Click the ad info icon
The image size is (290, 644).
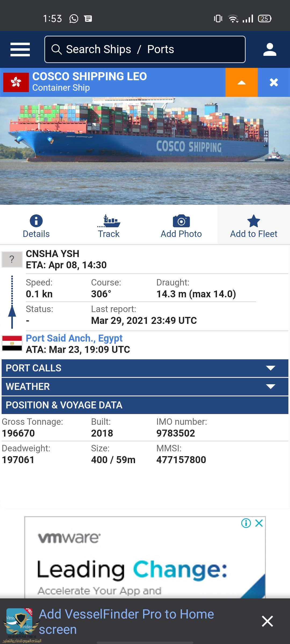[x=246, y=523]
